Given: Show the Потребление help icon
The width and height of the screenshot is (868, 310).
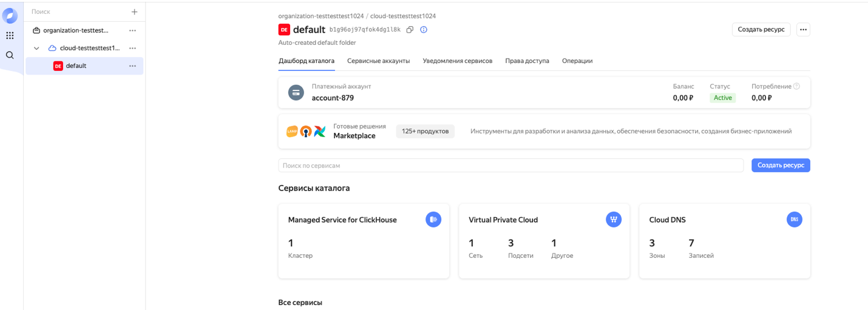Looking at the screenshot, I should tap(796, 86).
